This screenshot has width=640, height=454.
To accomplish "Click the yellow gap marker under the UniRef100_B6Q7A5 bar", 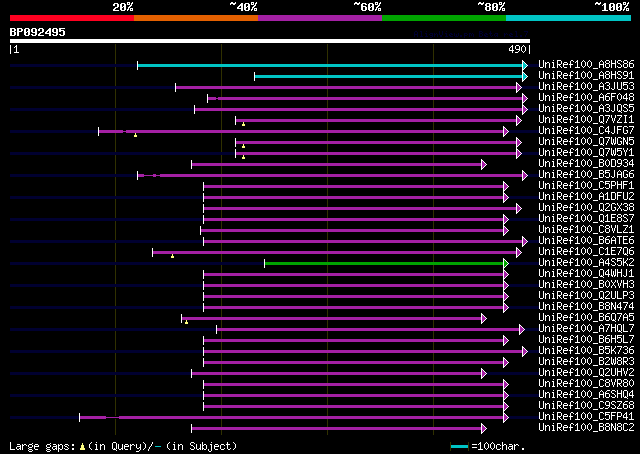I will 186,322.
